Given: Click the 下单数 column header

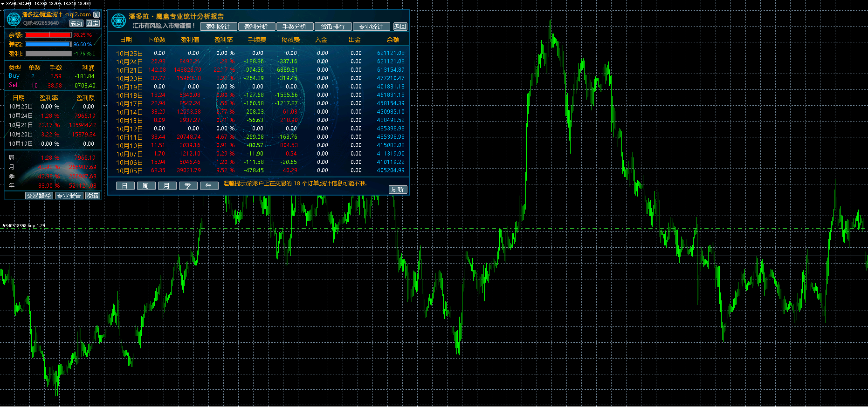Looking at the screenshot, I should tap(157, 40).
